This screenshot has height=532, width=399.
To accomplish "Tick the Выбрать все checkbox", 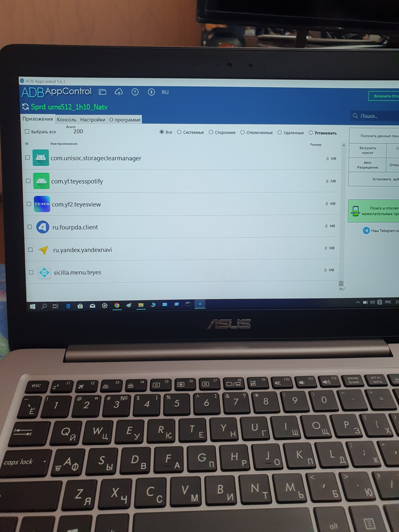I will 27,131.
